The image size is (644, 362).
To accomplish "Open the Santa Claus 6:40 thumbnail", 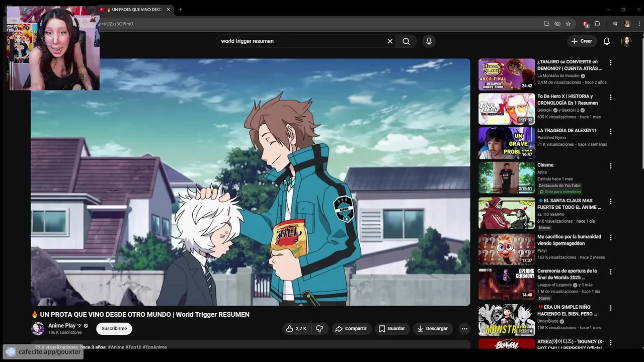I will pyautogui.click(x=507, y=213).
